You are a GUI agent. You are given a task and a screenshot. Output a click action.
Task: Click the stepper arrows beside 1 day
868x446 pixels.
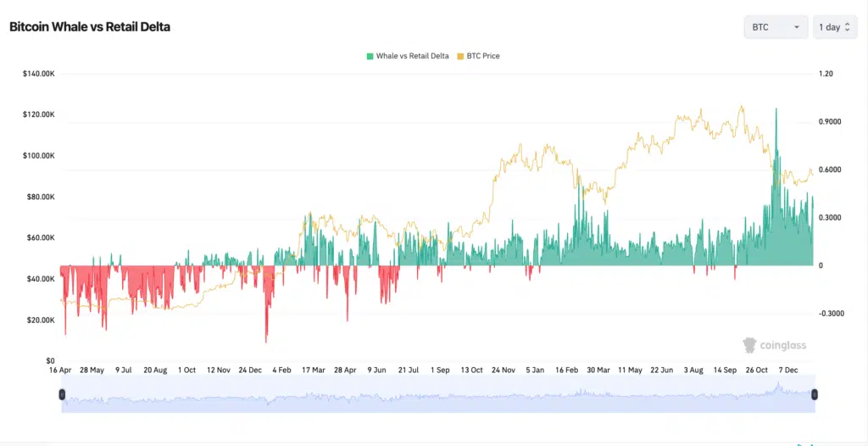[847, 27]
